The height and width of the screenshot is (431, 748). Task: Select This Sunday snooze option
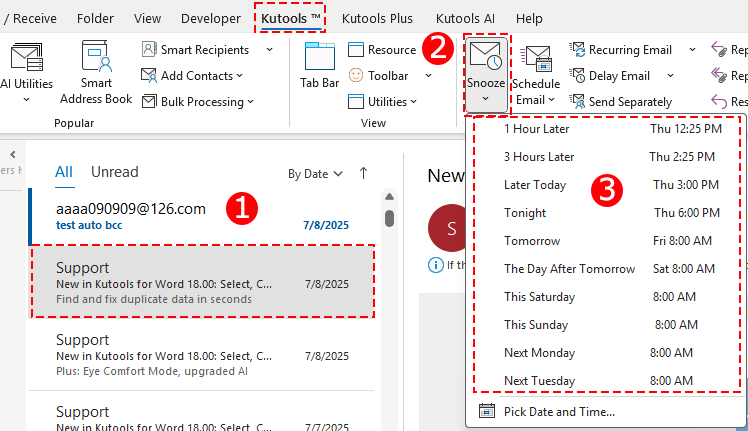[607, 325]
